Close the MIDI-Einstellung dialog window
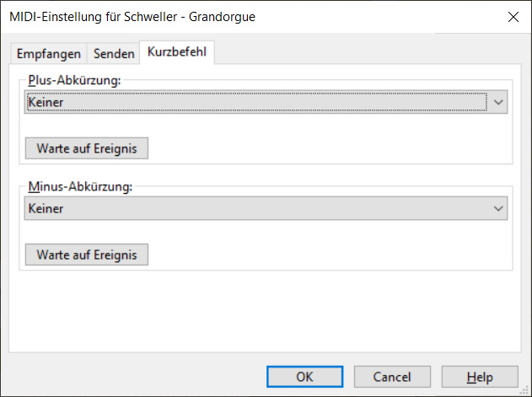The image size is (532, 397). coord(512,15)
